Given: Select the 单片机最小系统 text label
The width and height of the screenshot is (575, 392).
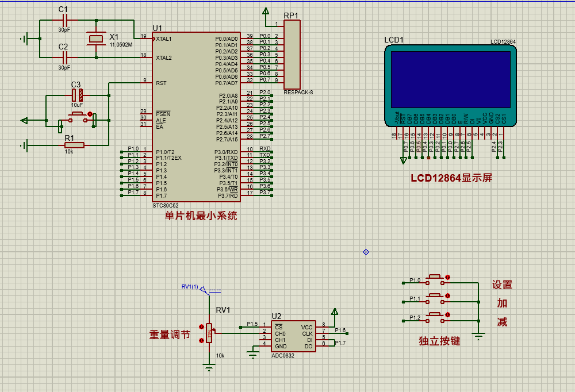Looking at the screenshot, I should click(201, 216).
